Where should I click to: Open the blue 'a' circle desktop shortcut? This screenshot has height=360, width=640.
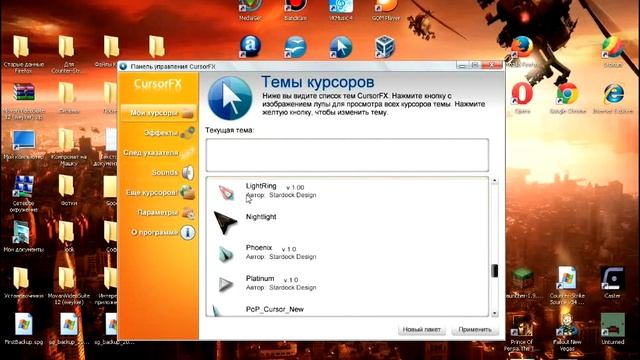250,46
